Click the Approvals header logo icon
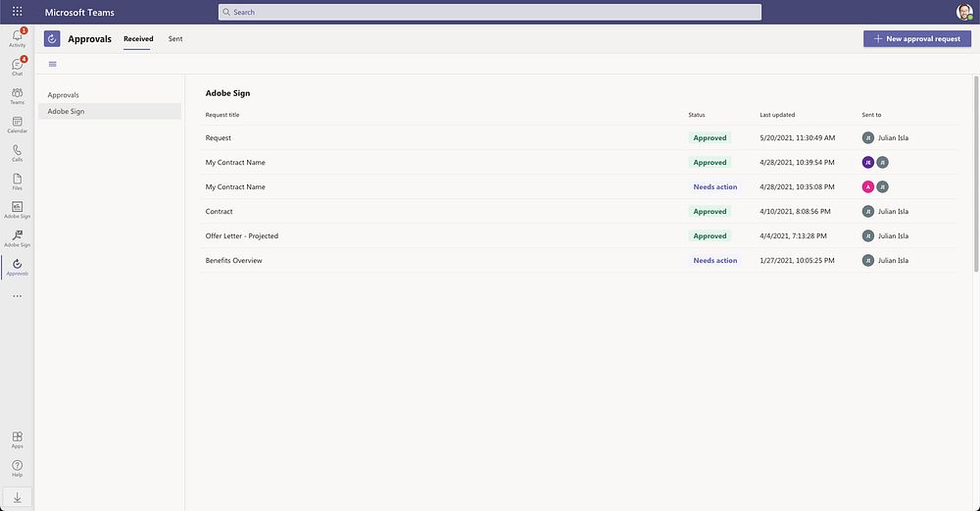The width and height of the screenshot is (980, 511). [52, 39]
